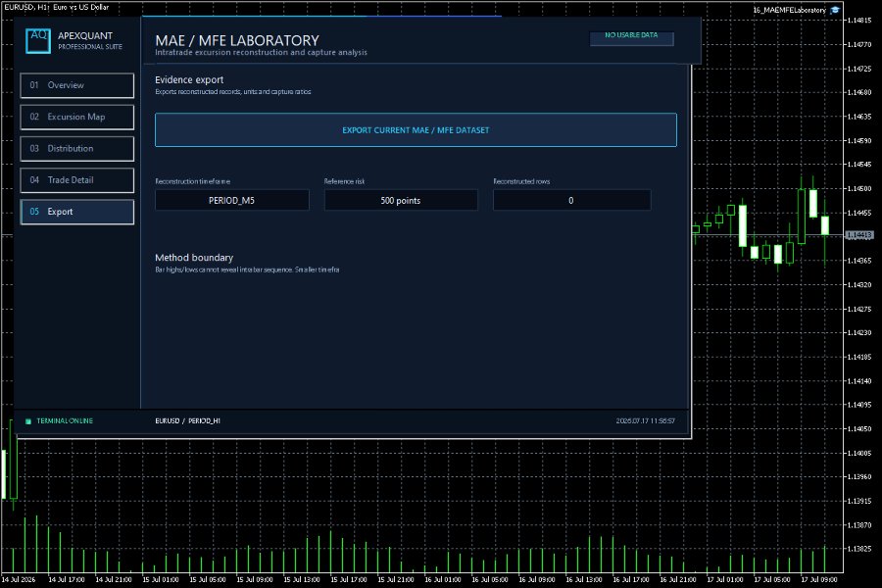Open the 01 Overview tab

click(77, 85)
